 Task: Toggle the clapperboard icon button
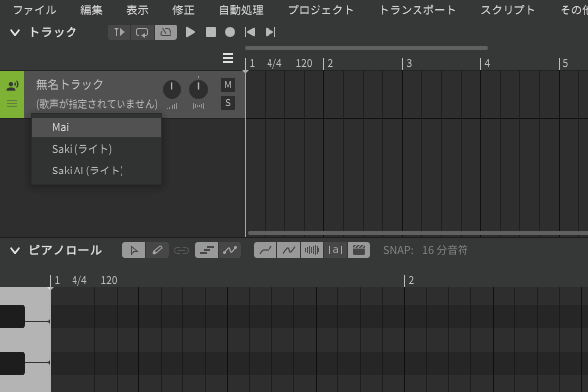[359, 250]
